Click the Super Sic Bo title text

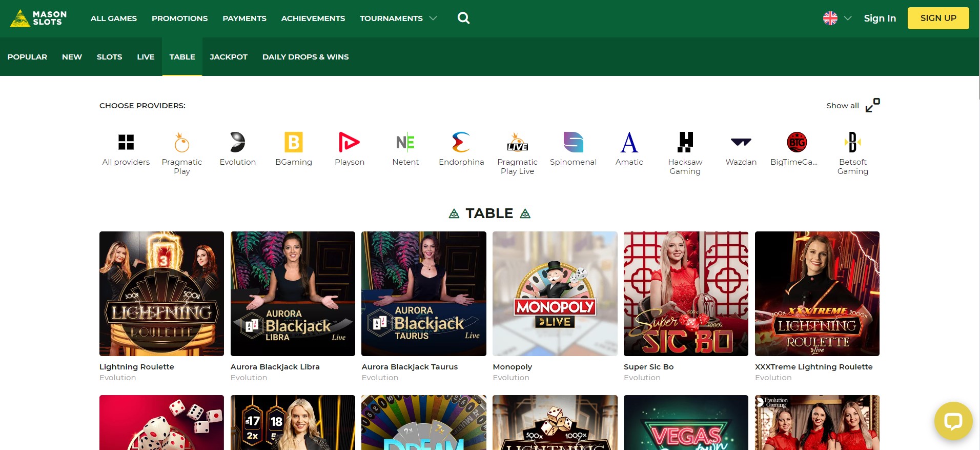[x=649, y=367]
